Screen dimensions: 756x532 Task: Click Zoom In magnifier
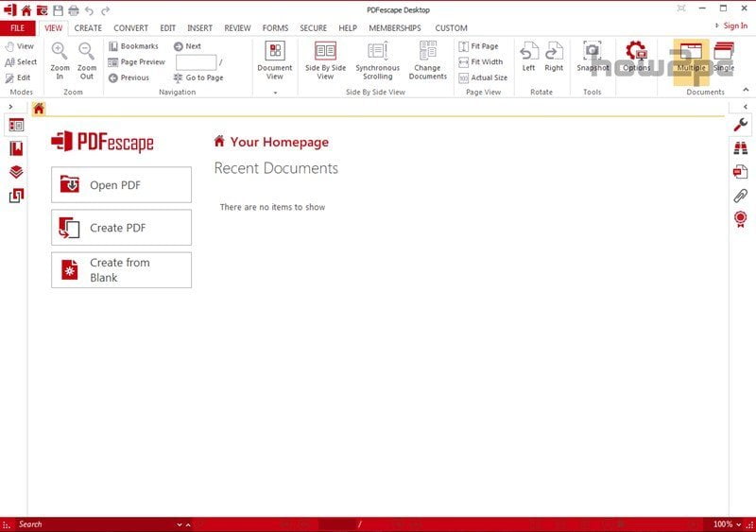[60, 60]
